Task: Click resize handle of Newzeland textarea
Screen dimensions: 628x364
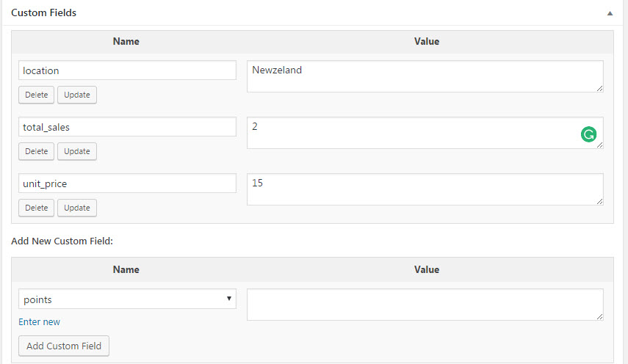Action: pos(599,88)
